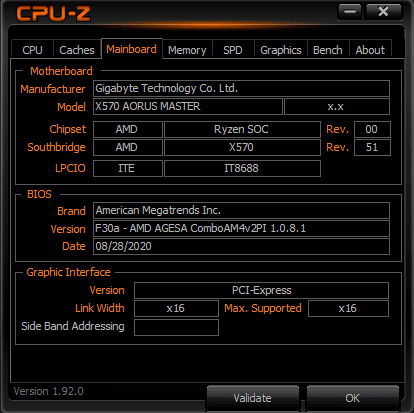
Task: Select the Mainboard tab
Action: [x=132, y=49]
